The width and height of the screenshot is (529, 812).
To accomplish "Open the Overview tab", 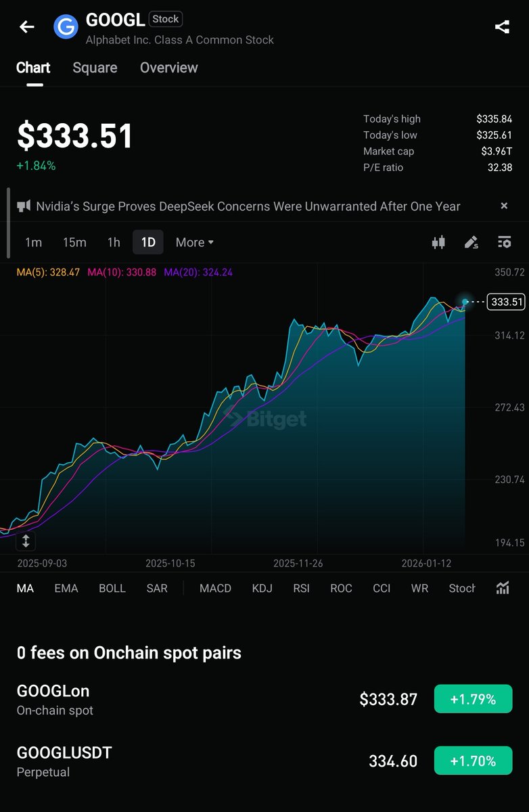I will pyautogui.click(x=169, y=68).
